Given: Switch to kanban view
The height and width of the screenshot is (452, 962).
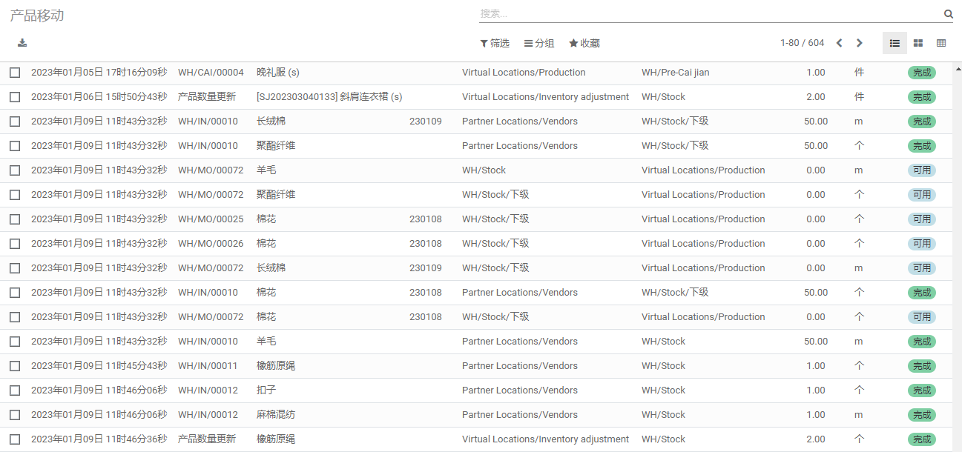Looking at the screenshot, I should [918, 43].
